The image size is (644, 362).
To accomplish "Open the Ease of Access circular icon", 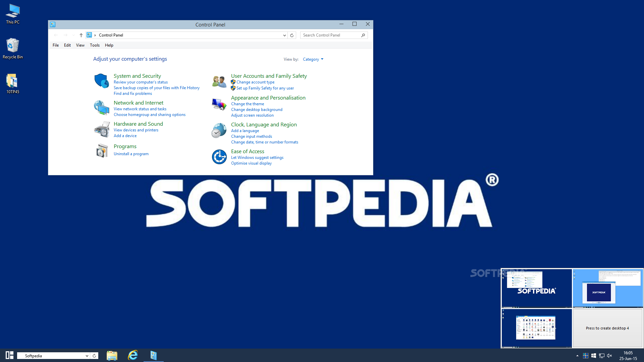I will point(219,157).
